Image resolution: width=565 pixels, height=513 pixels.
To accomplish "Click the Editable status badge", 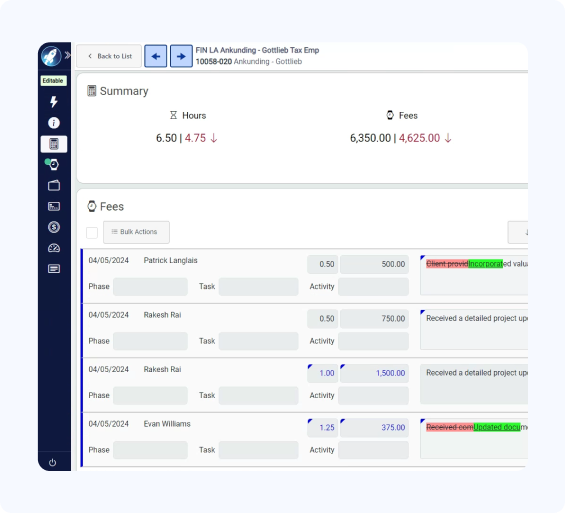I will tap(53, 81).
